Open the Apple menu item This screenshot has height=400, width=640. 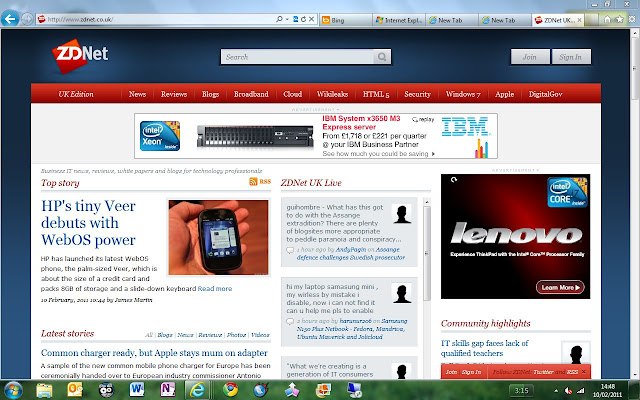[x=504, y=94]
